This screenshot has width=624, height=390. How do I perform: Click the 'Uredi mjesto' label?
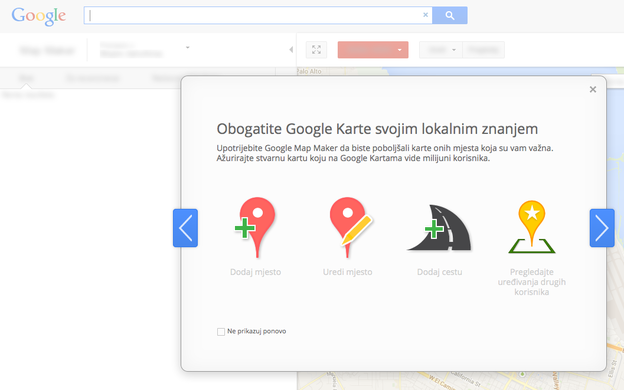(x=347, y=272)
